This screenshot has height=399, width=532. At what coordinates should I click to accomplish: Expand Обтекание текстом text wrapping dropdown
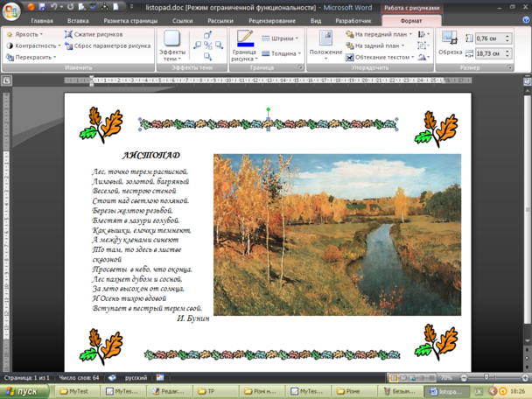pos(380,58)
